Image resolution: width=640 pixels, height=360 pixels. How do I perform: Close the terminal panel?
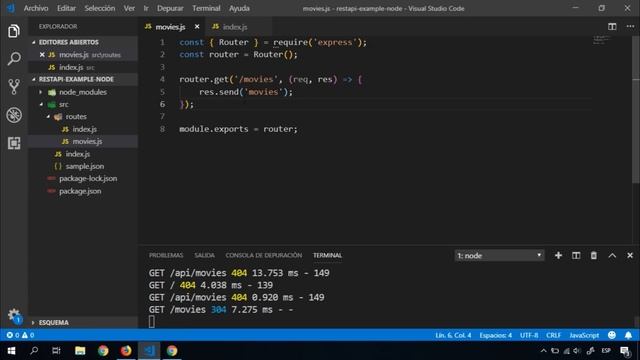tap(630, 256)
